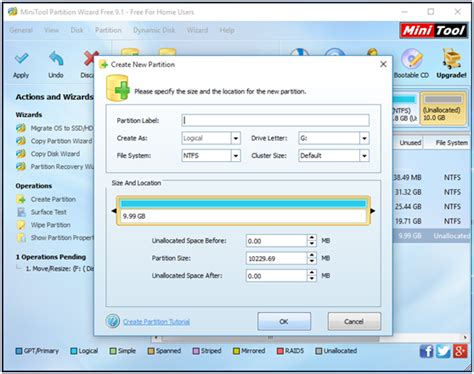Click the MiniTool logo
474x374 pixels.
coord(433,31)
